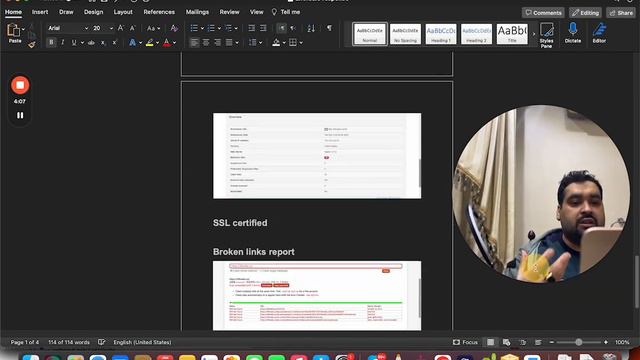Click the Decrease Font Size icon

(x=132, y=28)
